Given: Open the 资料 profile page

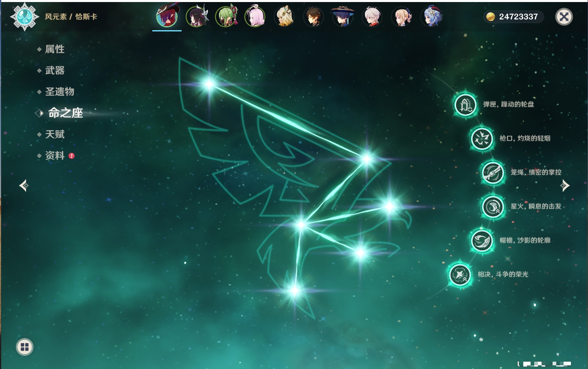Looking at the screenshot, I should 55,155.
